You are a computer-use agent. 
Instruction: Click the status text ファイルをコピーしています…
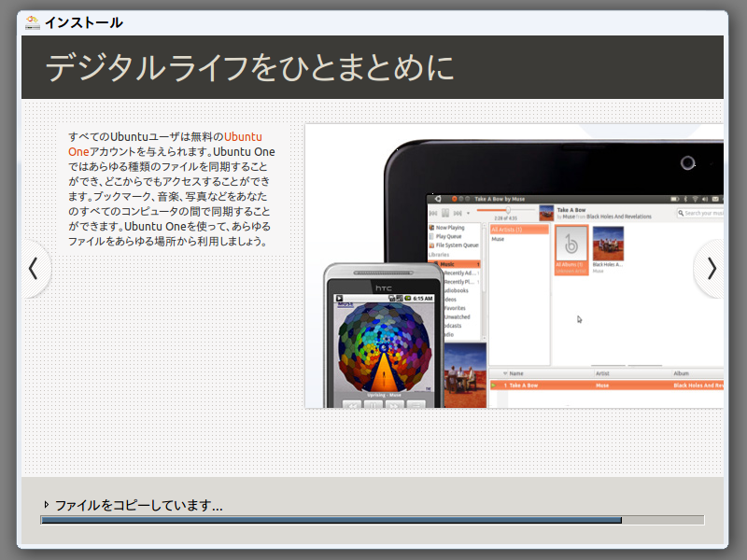(138, 505)
